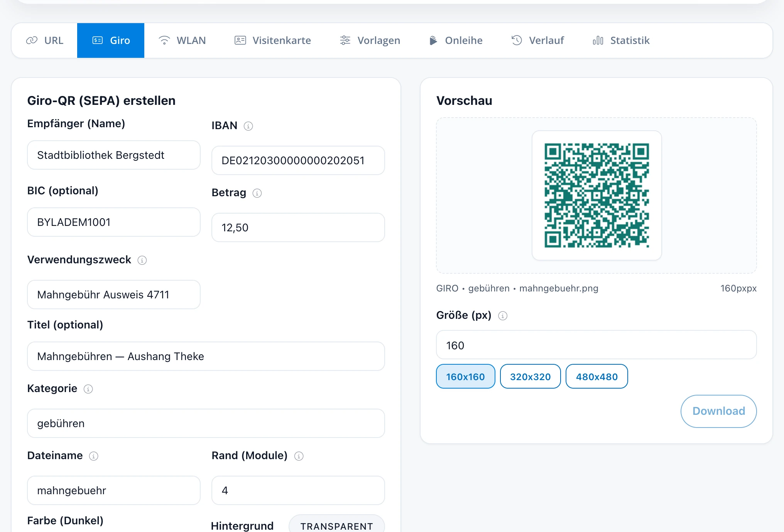Show info for Verwendungszweck
The width and height of the screenshot is (784, 532).
point(142,260)
